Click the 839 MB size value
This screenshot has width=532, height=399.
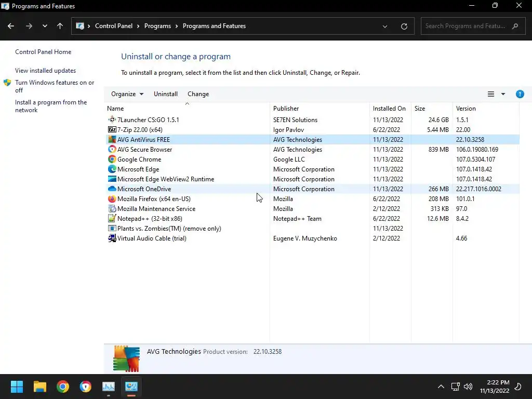[438, 149]
